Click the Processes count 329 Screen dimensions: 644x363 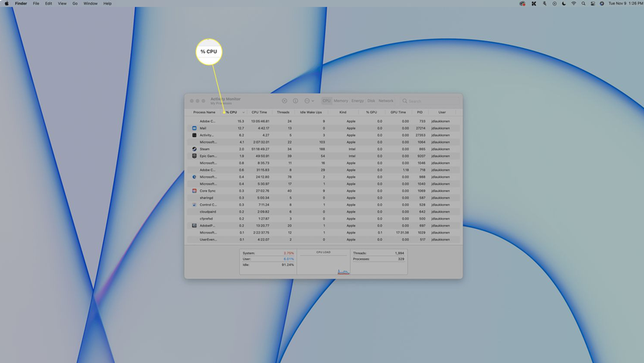point(401,259)
